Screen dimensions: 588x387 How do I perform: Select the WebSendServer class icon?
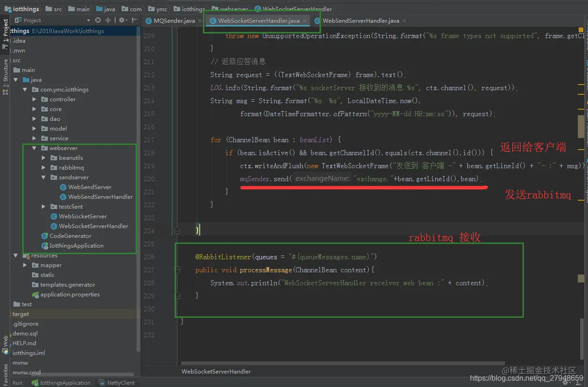tap(63, 187)
